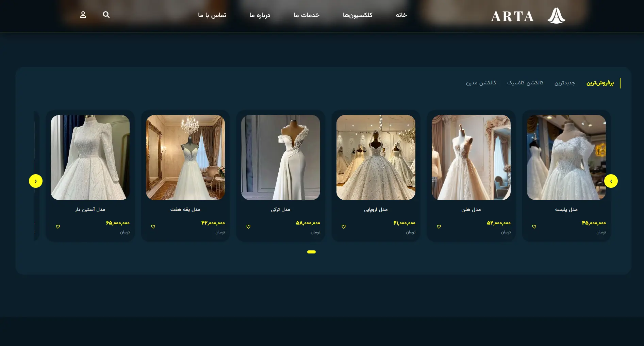Favorite the مدل آستین دار dress heart
Screen dimensions: 644x346
[x=58, y=227]
